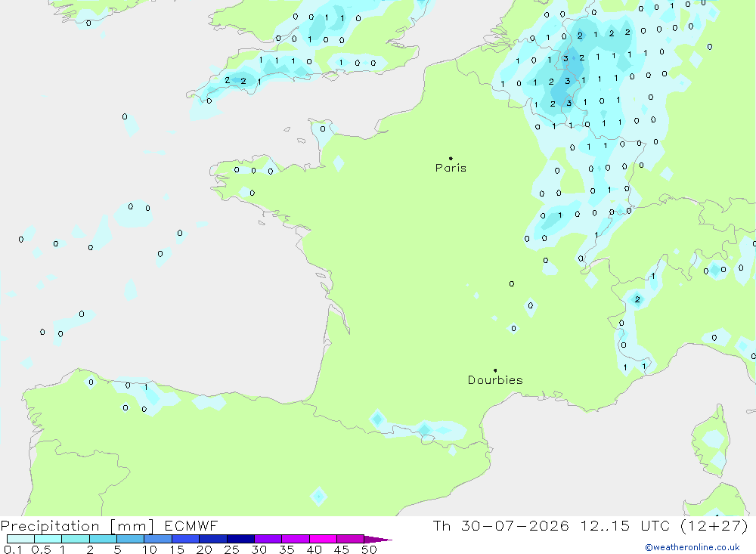Click the 35–40 mm legend color swatch

pyautogui.click(x=295, y=539)
